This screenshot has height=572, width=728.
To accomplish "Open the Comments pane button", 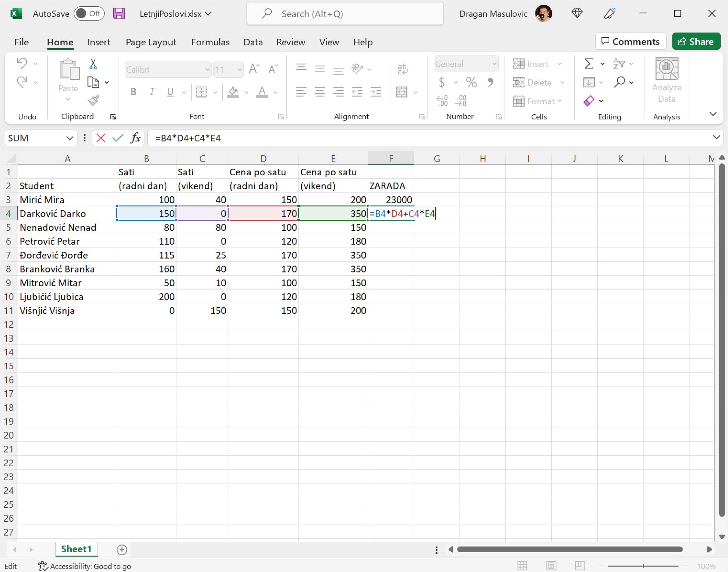I will pos(630,42).
